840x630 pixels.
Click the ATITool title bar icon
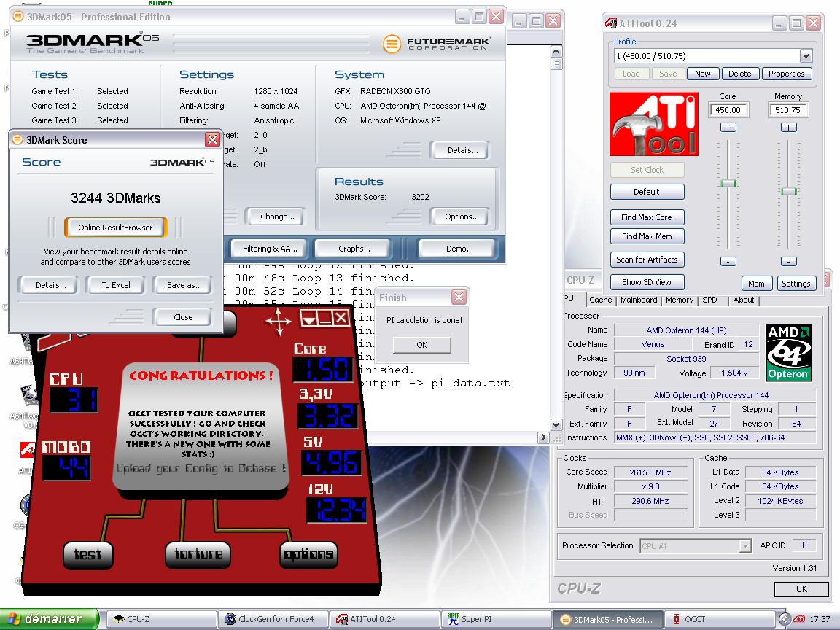(x=611, y=23)
